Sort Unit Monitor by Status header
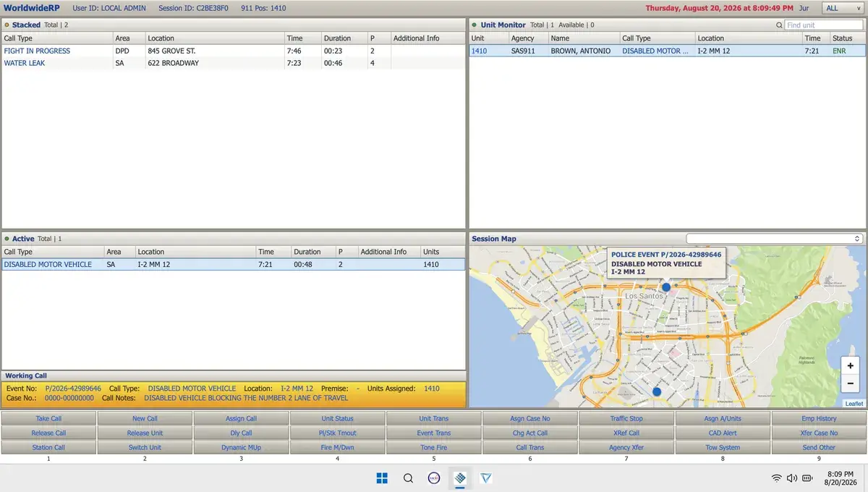868x492 pixels. point(847,38)
